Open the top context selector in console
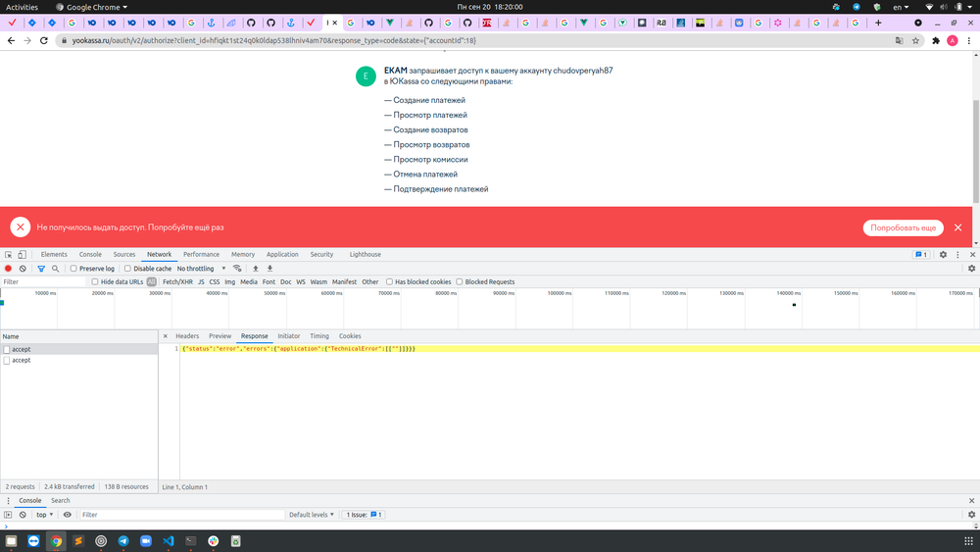The width and height of the screenshot is (980, 552). [x=45, y=515]
